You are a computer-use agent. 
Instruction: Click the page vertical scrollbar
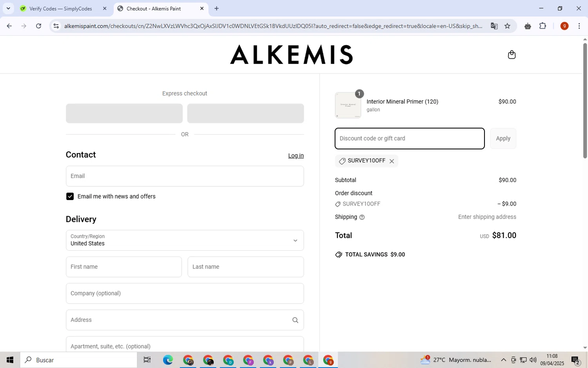[585, 100]
